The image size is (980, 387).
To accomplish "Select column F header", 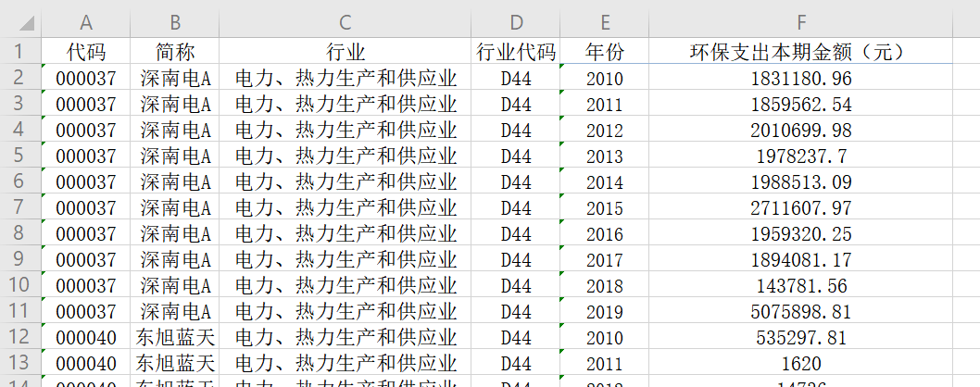I will pyautogui.click(x=800, y=22).
